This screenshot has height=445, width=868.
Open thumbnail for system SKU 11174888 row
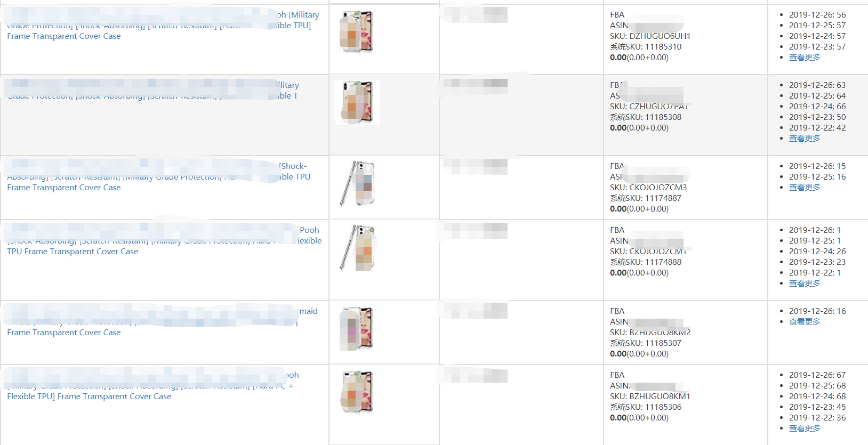coord(357,248)
